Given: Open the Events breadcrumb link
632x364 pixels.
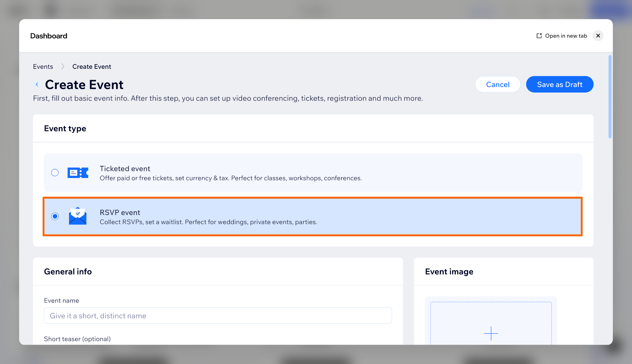Looking at the screenshot, I should pyautogui.click(x=43, y=67).
